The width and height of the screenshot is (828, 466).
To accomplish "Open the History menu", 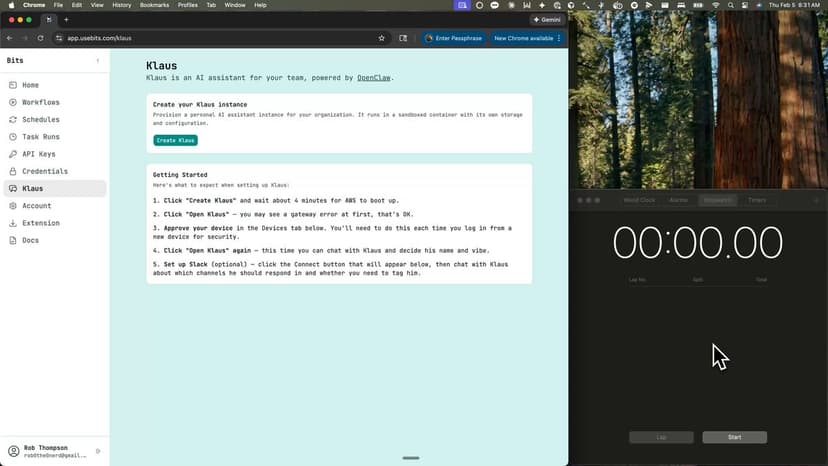I will [121, 5].
